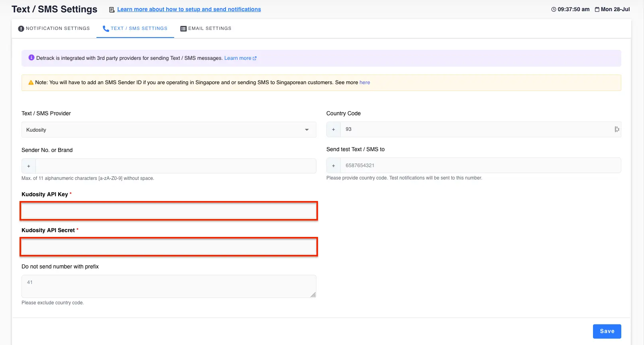
Task: Click the purple info icon in the Detrack banner
Action: (x=31, y=58)
